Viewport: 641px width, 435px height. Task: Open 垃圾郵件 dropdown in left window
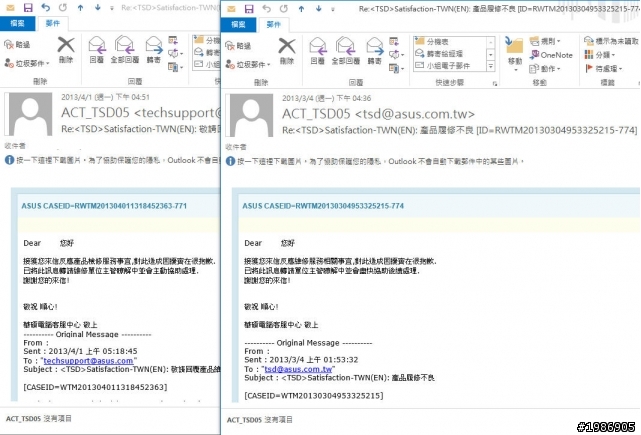click(27, 63)
